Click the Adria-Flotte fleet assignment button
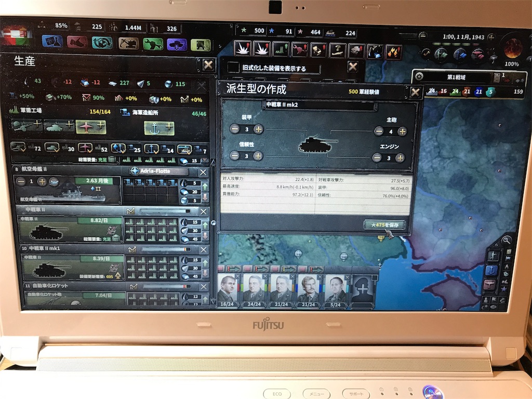Screen dimensions: 532x399 click(160, 171)
